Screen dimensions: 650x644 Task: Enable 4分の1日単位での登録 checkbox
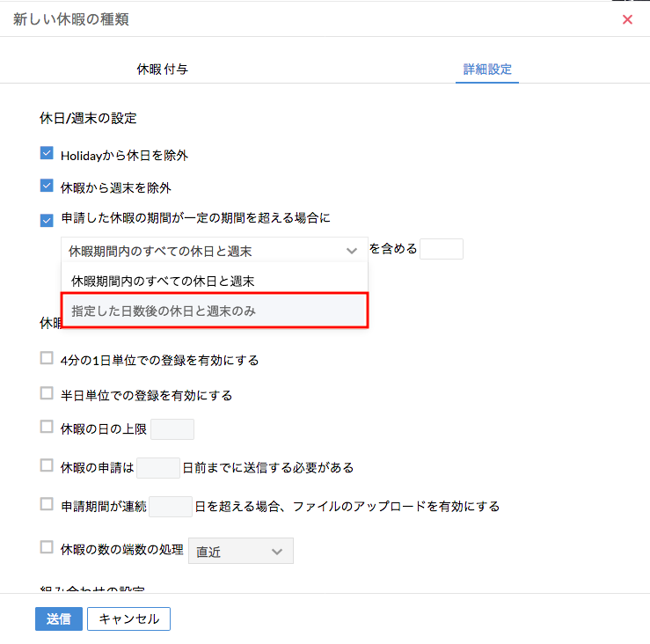[47, 359]
